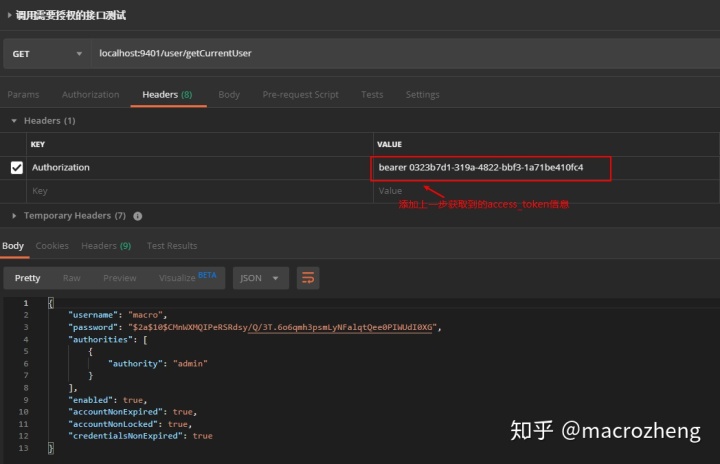Click the wrap lines icon button
Screen dimensions: 720x464
click(x=308, y=278)
